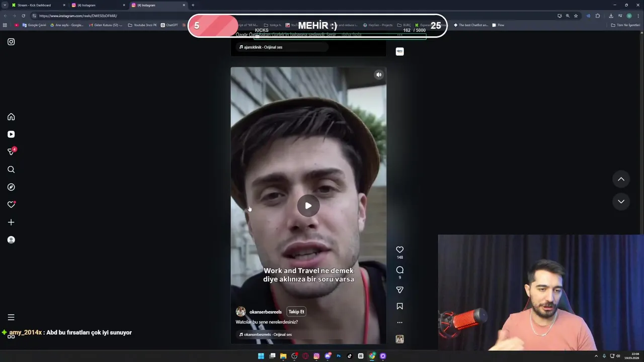Open Notifications heart in the sidebar
Viewport: 644px width, 362px height.
point(11,205)
